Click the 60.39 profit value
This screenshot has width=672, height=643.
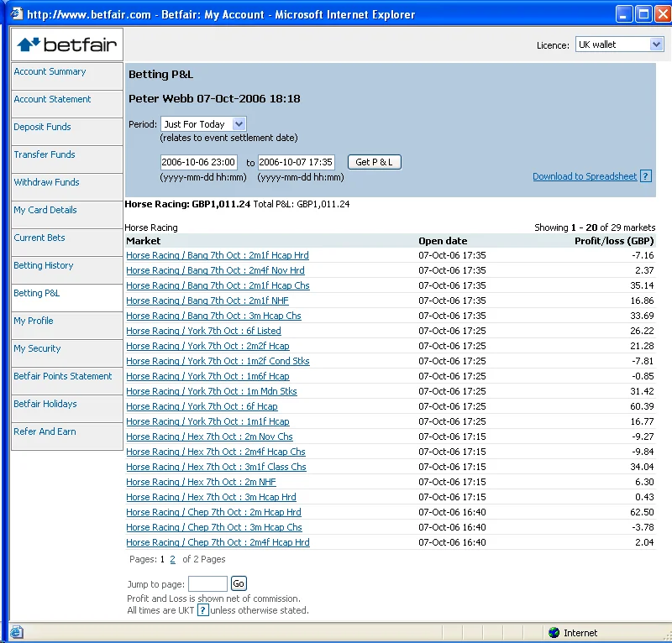pos(642,406)
